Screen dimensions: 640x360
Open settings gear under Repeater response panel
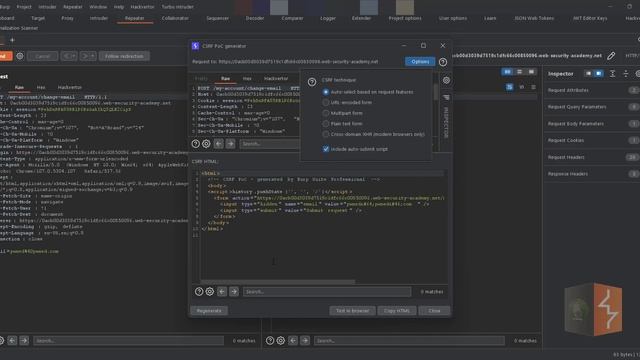coord(281,340)
